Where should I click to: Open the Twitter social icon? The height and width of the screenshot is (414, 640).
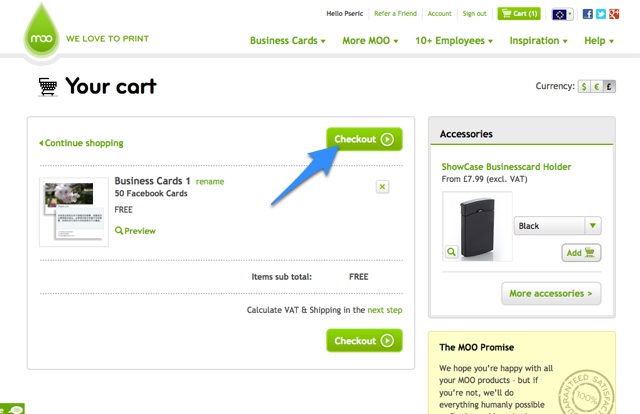coord(600,14)
